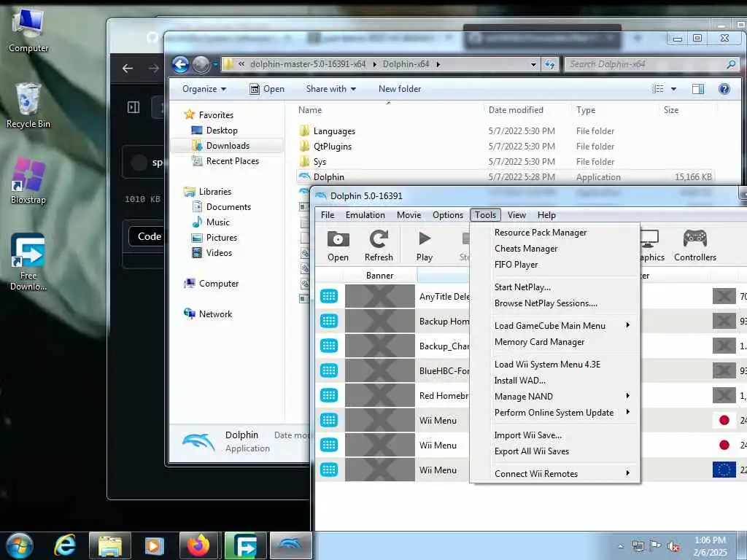
Task: Click the Banner column header
Action: pyautogui.click(x=379, y=276)
